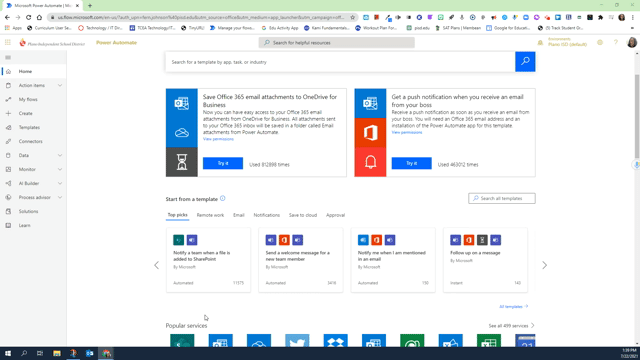640x360 pixels.
Task: Reload the page in Chrome
Action: (28, 18)
